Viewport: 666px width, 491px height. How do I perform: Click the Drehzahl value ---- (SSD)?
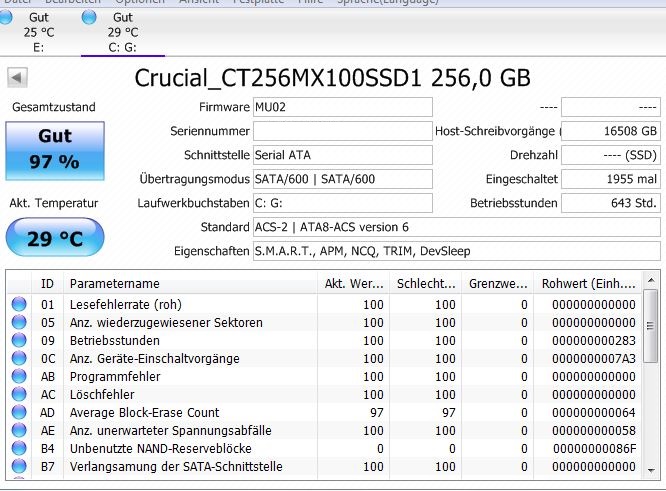[611, 155]
